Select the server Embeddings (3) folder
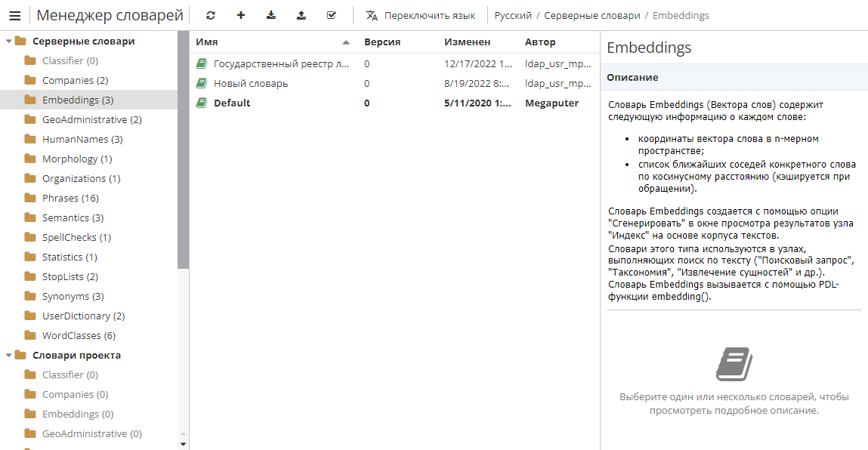 click(78, 100)
